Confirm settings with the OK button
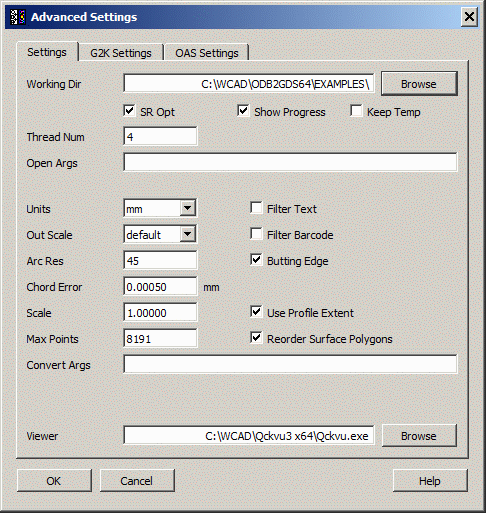486x513 pixels. (x=54, y=480)
